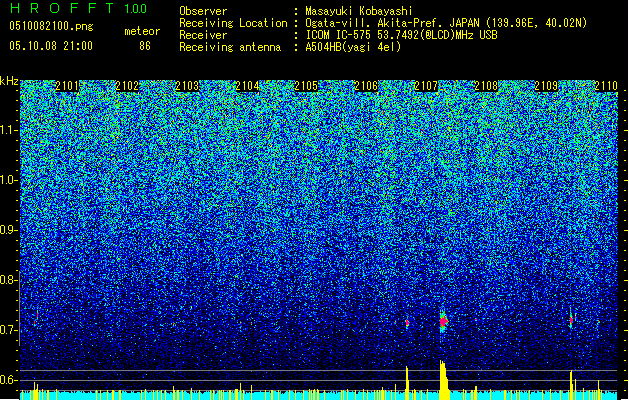This screenshot has height=400, width=629.
Task: Click the meteor count 86
Action: tap(145, 46)
